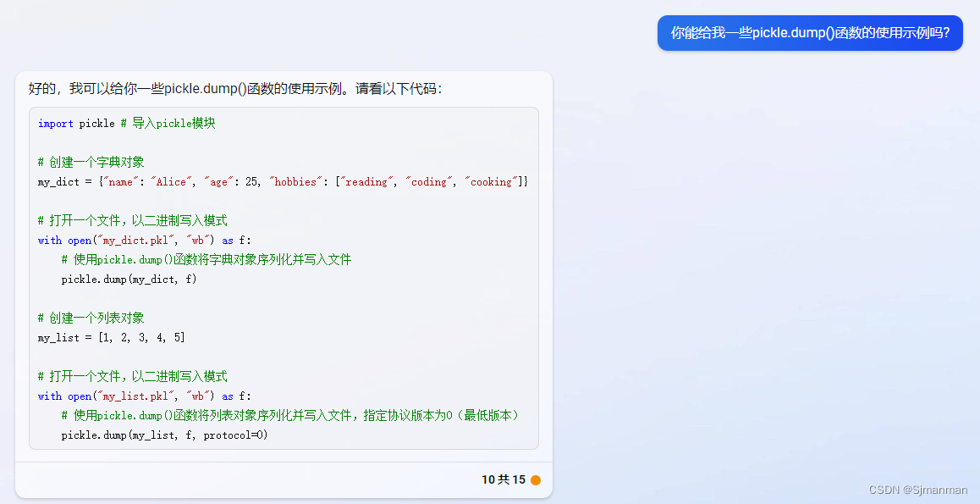The image size is (980, 504).
Task: Click the orange status dot near pagination
Action: click(x=536, y=479)
